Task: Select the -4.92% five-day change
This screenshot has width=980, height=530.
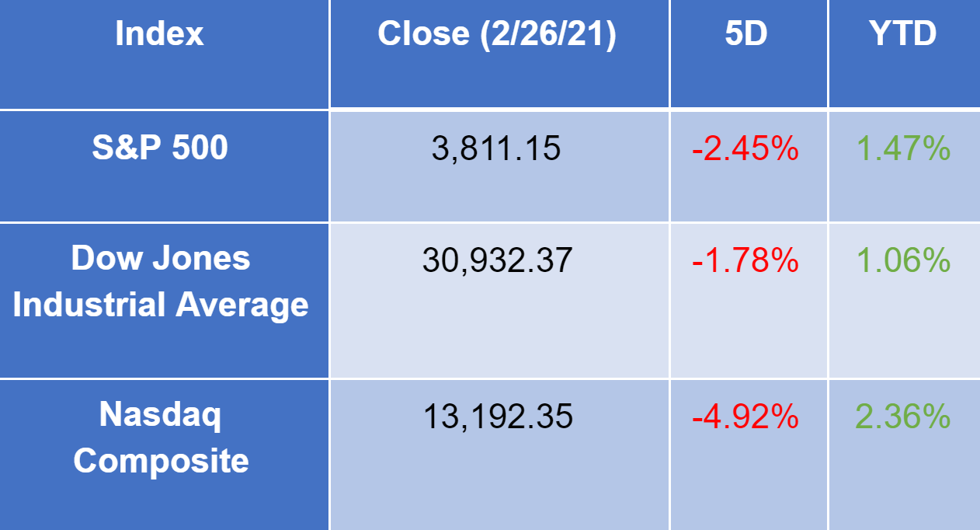Action: pos(745,417)
